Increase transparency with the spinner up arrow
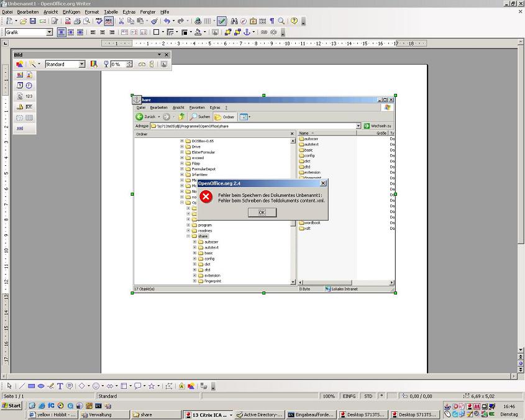This screenshot has width=525, height=420. [130, 62]
